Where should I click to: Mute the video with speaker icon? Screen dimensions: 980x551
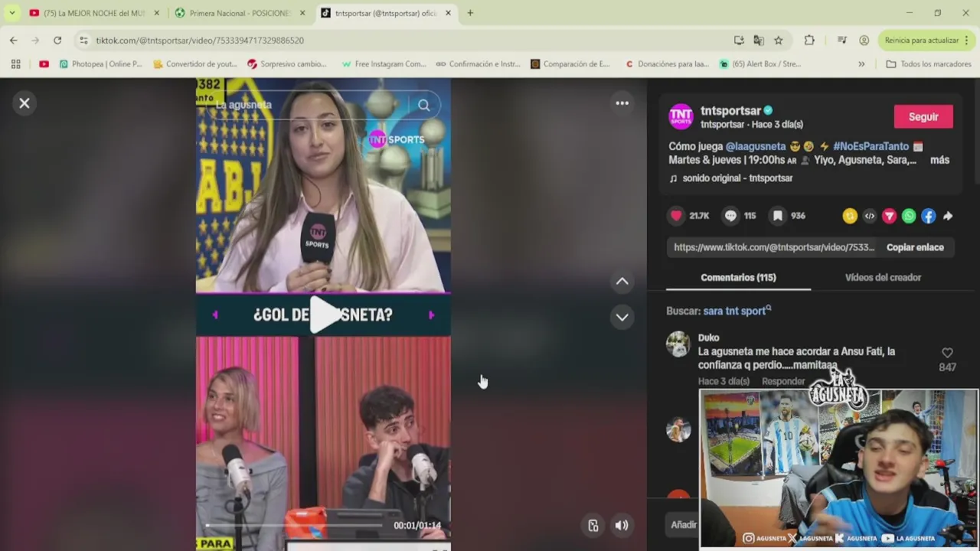(x=622, y=525)
